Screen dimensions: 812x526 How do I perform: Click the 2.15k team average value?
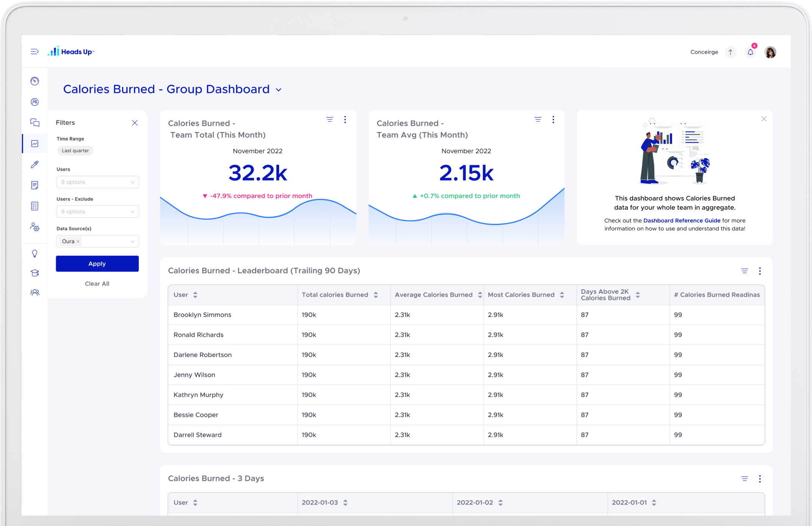pyautogui.click(x=466, y=173)
